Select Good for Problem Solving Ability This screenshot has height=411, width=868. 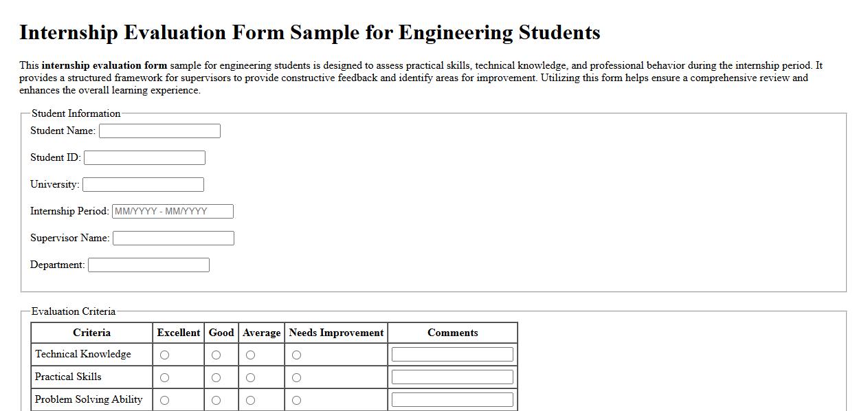tap(215, 399)
